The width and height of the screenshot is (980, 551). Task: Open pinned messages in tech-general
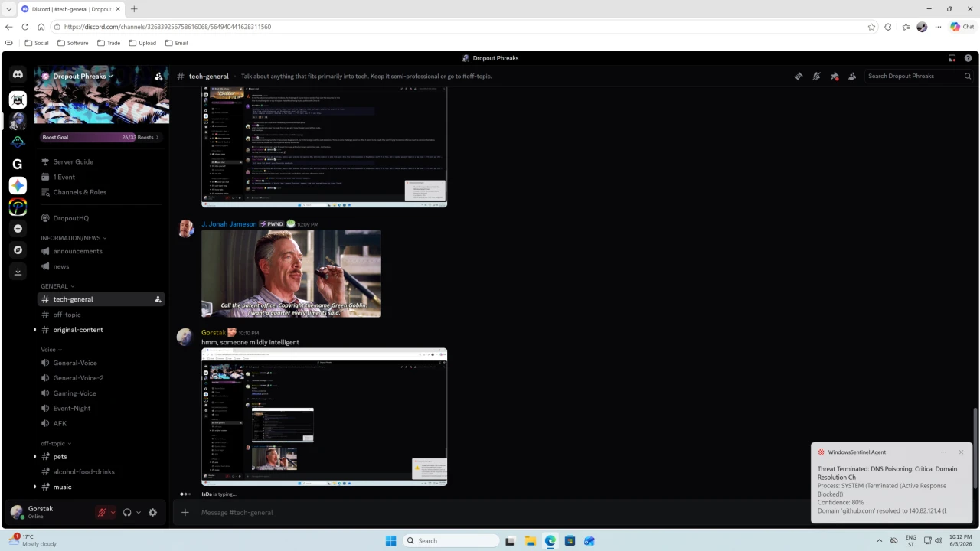click(835, 76)
